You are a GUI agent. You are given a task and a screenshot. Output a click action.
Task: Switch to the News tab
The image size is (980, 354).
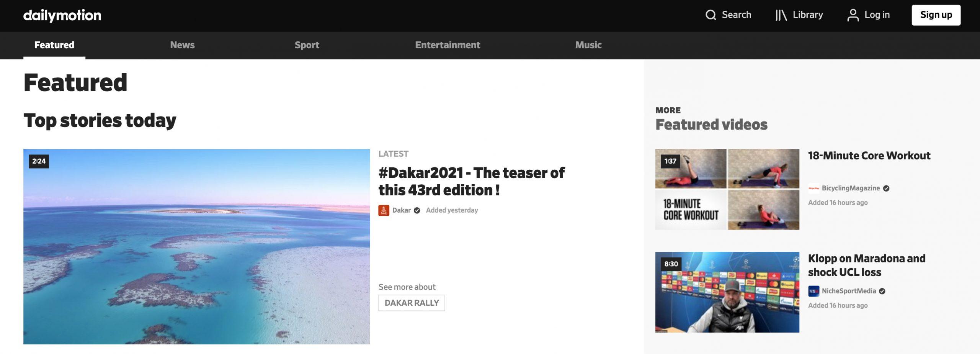182,45
